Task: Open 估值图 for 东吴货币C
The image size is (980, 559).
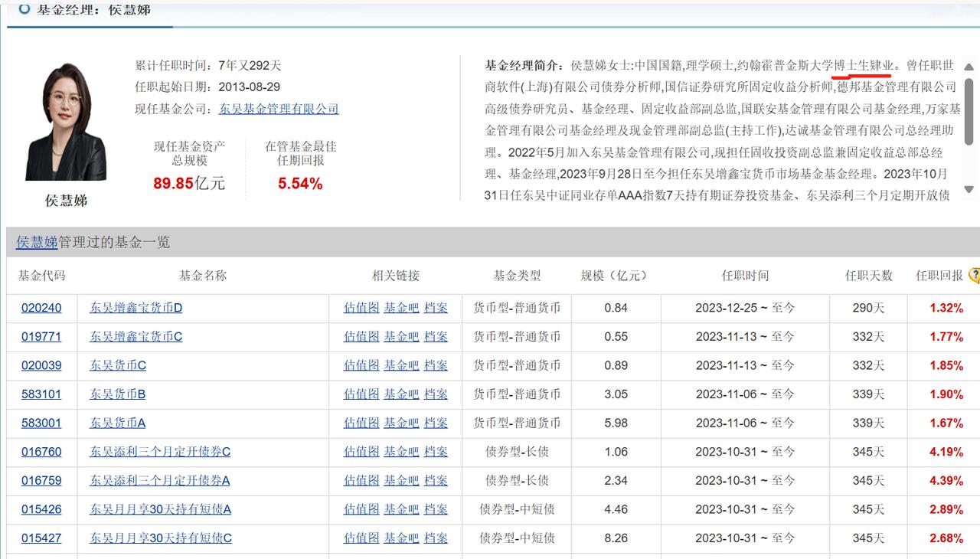Action: pos(361,365)
